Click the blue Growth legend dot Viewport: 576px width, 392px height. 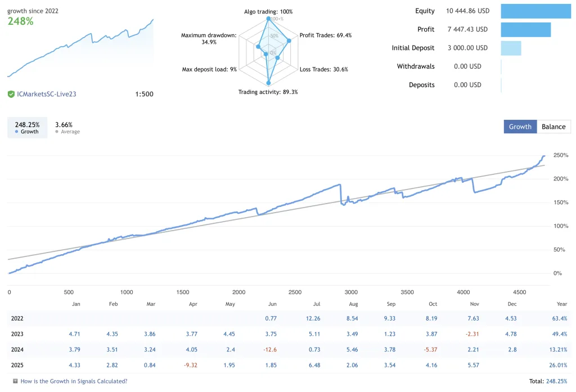pos(16,132)
